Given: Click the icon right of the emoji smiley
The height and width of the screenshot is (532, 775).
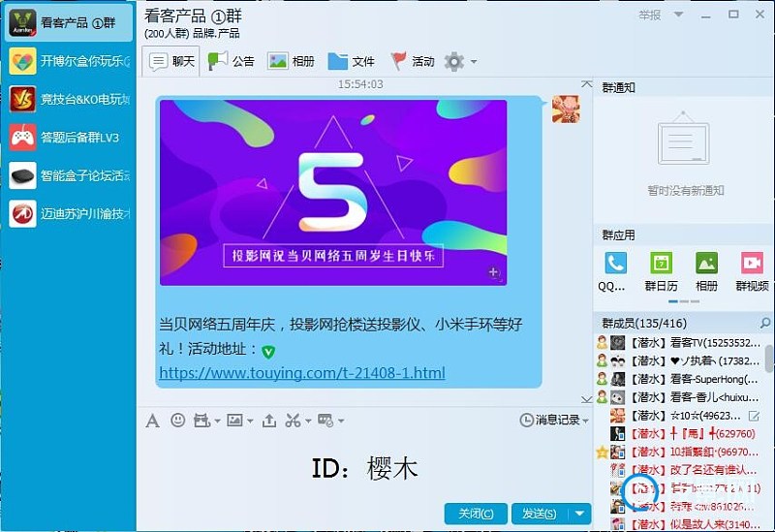Looking at the screenshot, I should (201, 421).
